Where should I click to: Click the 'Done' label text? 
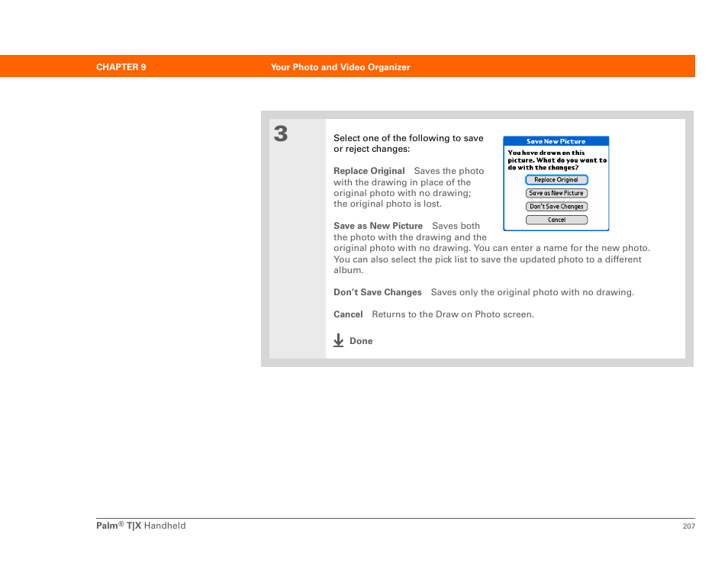click(361, 341)
